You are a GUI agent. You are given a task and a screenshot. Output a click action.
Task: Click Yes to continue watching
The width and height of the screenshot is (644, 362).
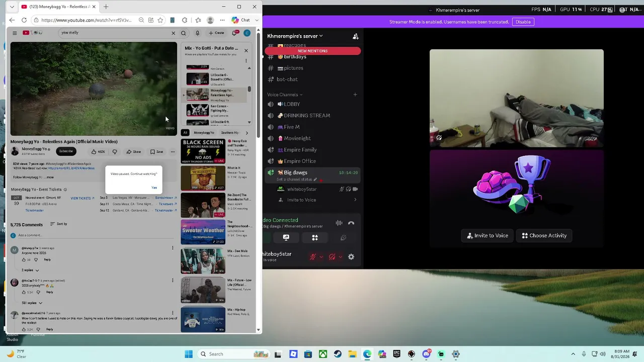point(154,188)
